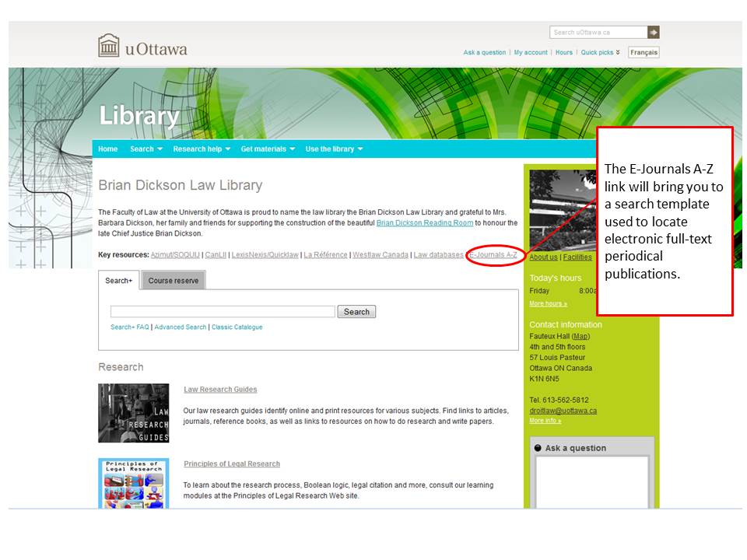Click the Law Research Guides thumbnail image
The height and width of the screenshot is (560, 747).
tap(133, 413)
